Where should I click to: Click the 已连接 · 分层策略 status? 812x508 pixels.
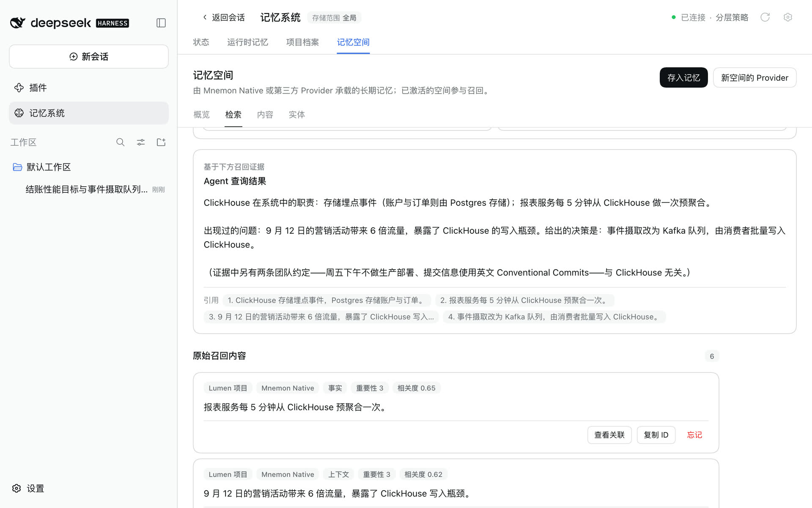pyautogui.click(x=710, y=17)
